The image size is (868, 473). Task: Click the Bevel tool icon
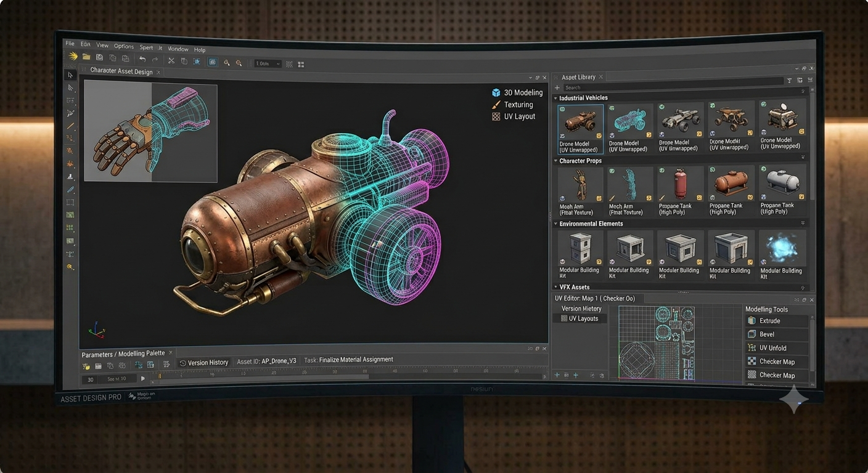751,334
